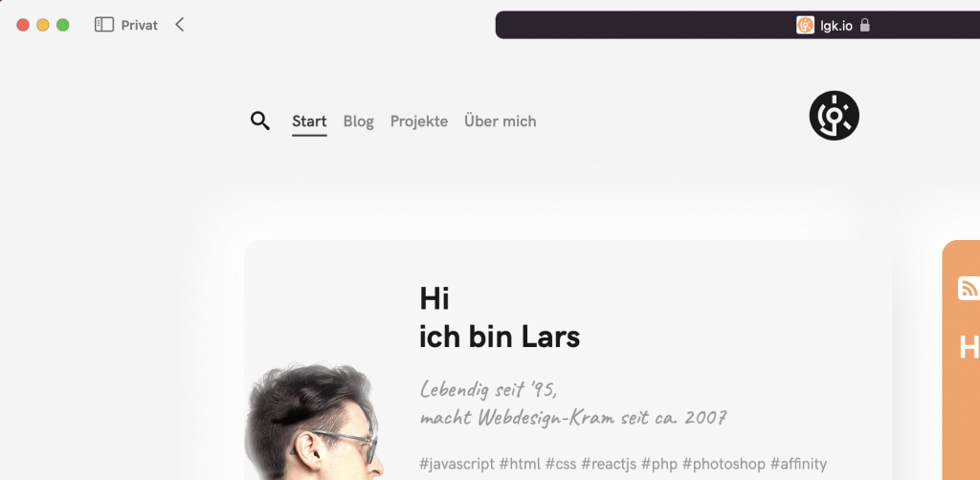Click the Privat browsing label
Screen dimensions: 980x480
pyautogui.click(x=140, y=25)
